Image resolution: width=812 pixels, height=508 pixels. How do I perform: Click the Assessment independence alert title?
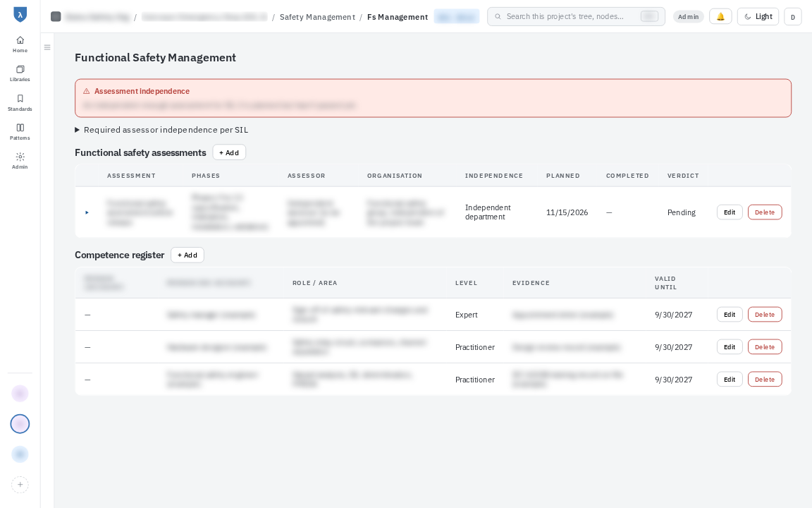point(142,91)
